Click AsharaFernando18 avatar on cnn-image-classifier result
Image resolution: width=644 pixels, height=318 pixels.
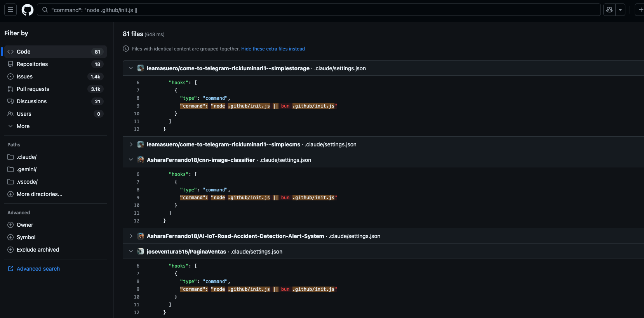pos(141,160)
